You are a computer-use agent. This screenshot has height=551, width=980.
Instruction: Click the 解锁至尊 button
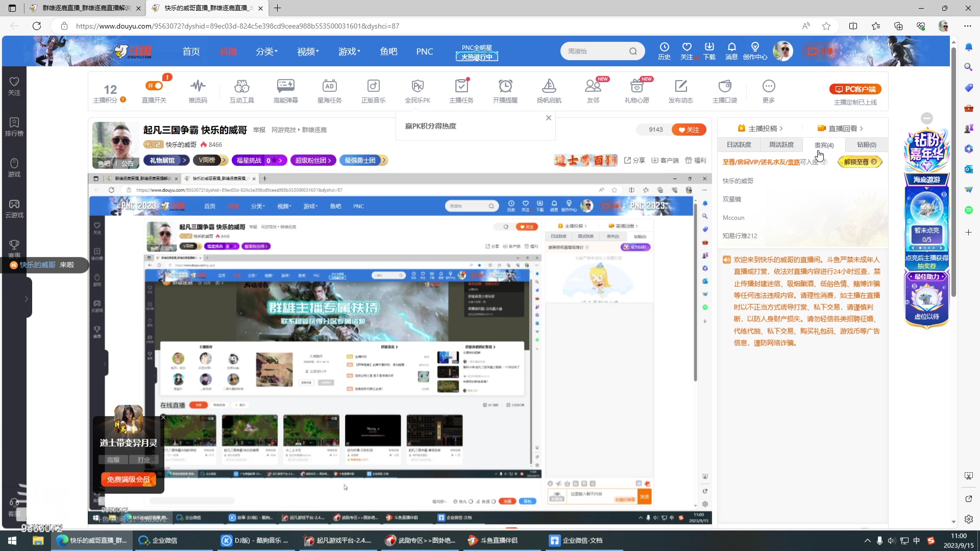tap(860, 162)
